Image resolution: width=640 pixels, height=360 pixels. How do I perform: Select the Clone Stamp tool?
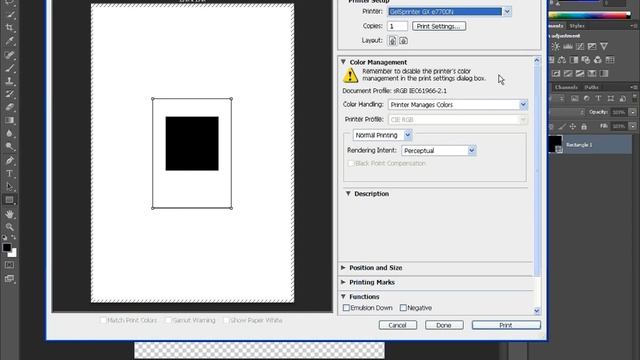coord(9,81)
